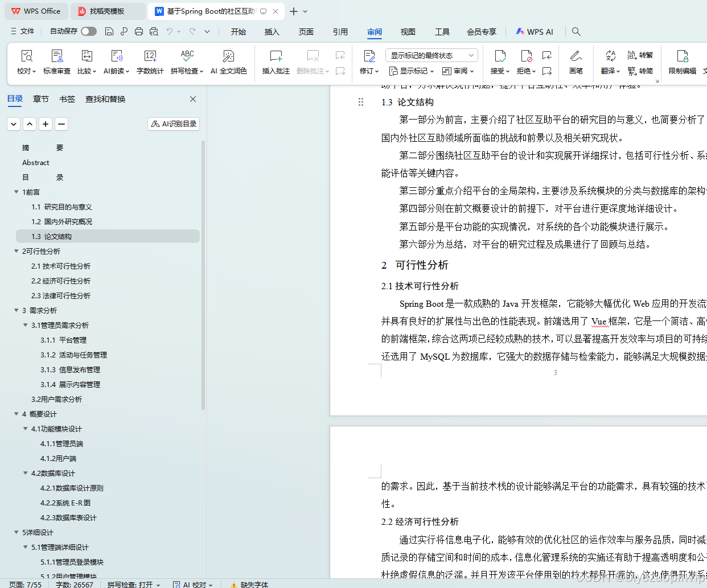This screenshot has width=707, height=588.
Task: Convert text with 转繁
Action: coord(640,55)
